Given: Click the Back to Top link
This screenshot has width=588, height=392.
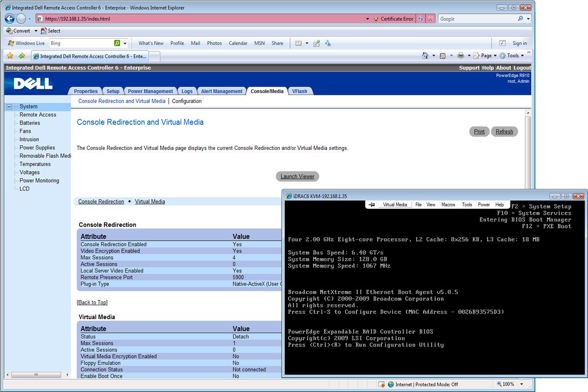Looking at the screenshot, I should pyautogui.click(x=92, y=302).
